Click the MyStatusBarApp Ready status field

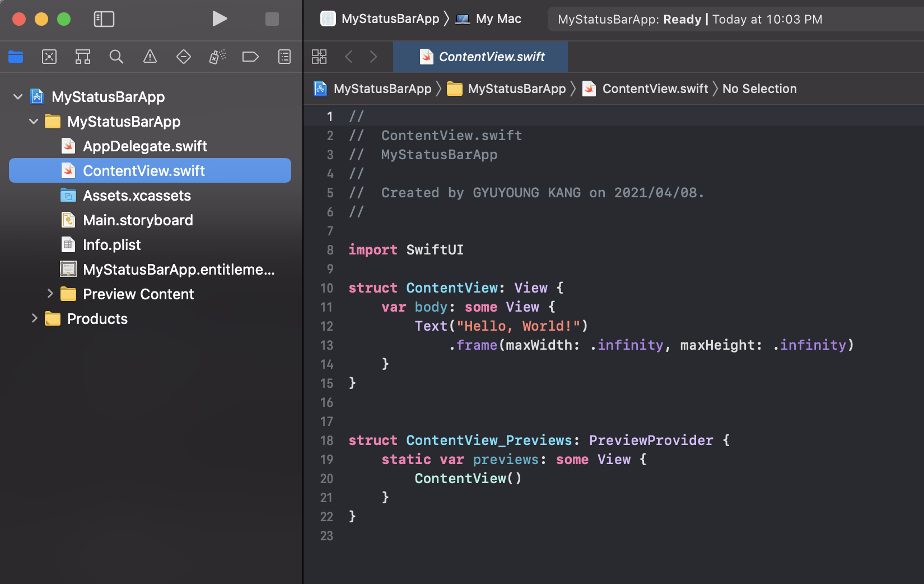pyautogui.click(x=735, y=19)
